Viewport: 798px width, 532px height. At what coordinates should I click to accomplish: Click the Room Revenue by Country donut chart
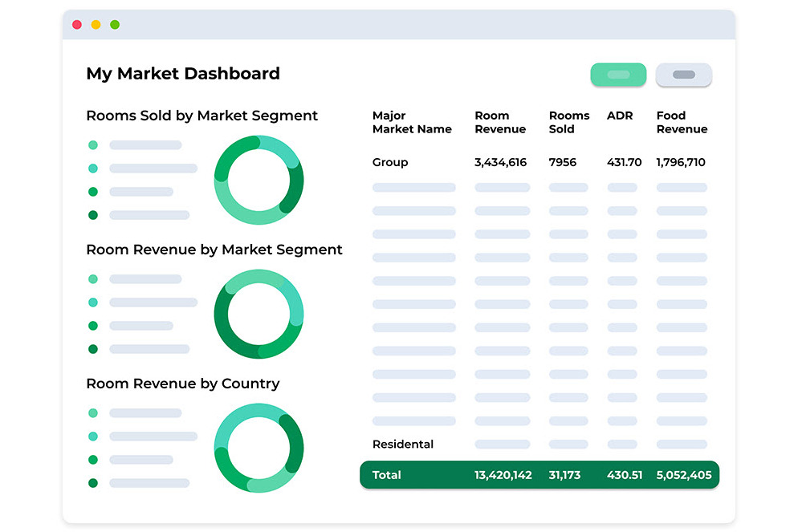point(259,448)
